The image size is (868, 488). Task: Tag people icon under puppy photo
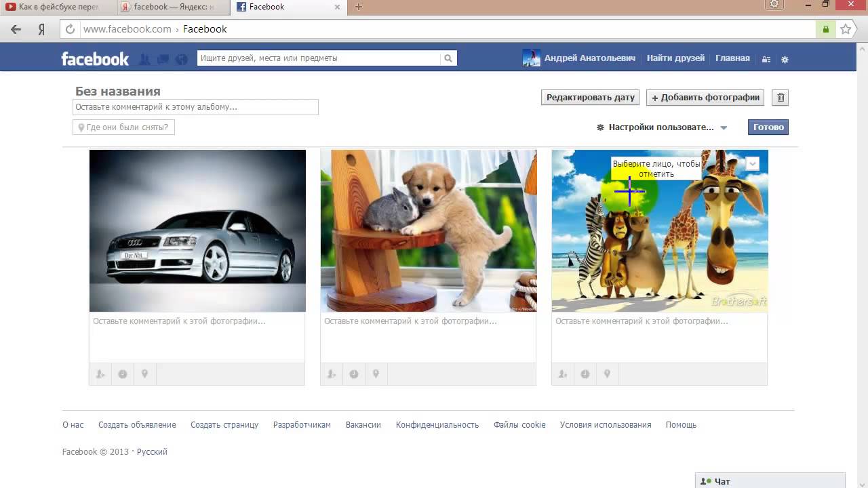coord(332,373)
